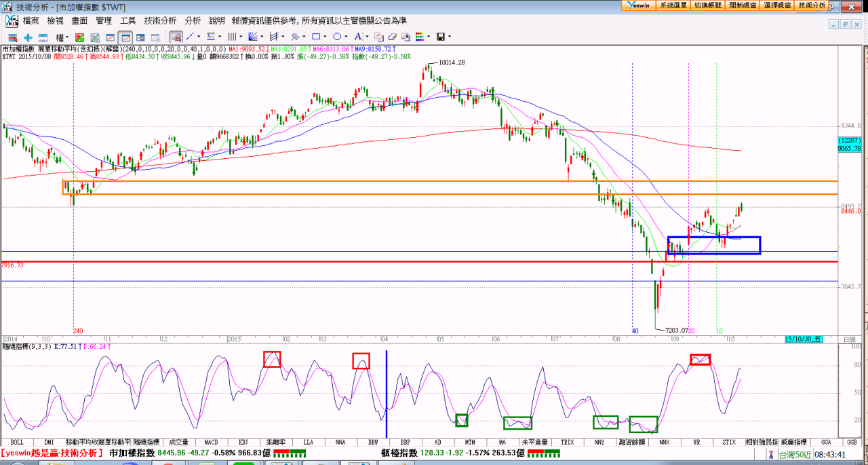The width and height of the screenshot is (868, 465).
Task: Click the text annotation A tool
Action: (x=358, y=37)
